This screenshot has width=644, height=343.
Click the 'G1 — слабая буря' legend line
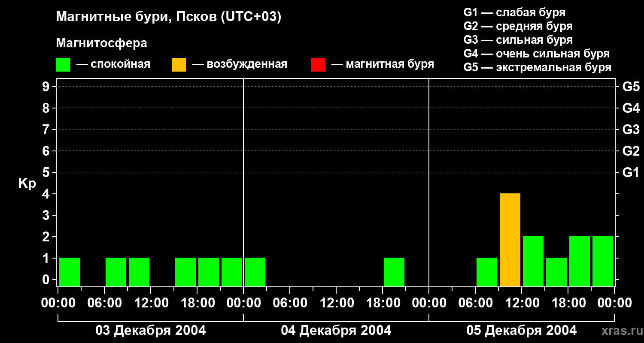click(514, 12)
